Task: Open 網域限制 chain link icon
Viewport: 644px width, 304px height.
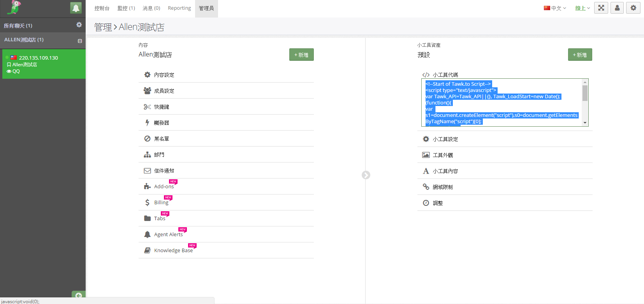Action: [x=426, y=187]
